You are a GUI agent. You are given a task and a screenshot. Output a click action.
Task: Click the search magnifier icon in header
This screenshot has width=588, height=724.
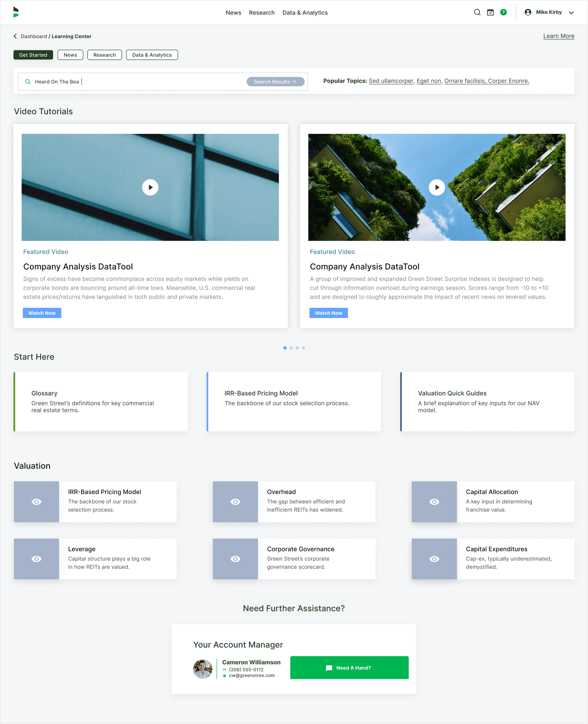coord(477,13)
